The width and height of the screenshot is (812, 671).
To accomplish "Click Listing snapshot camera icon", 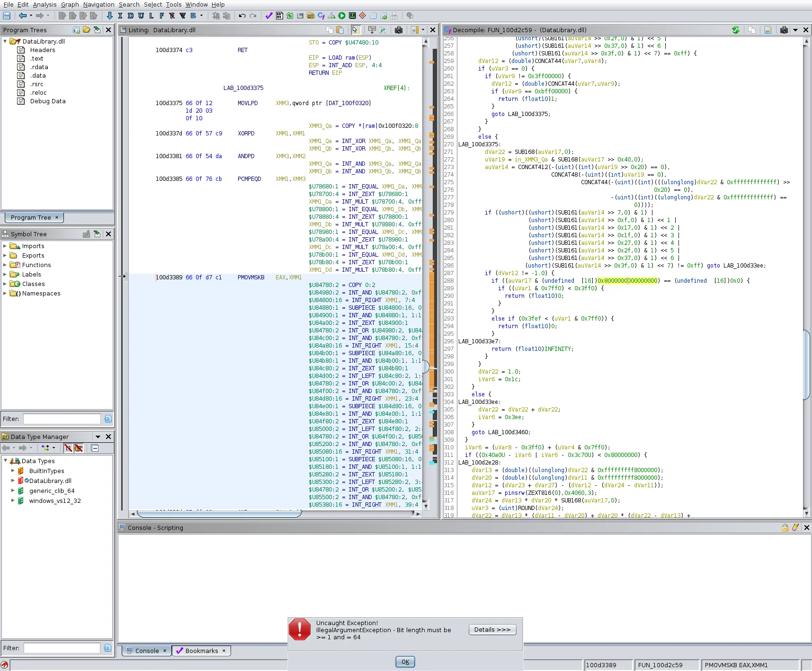I will tap(399, 30).
